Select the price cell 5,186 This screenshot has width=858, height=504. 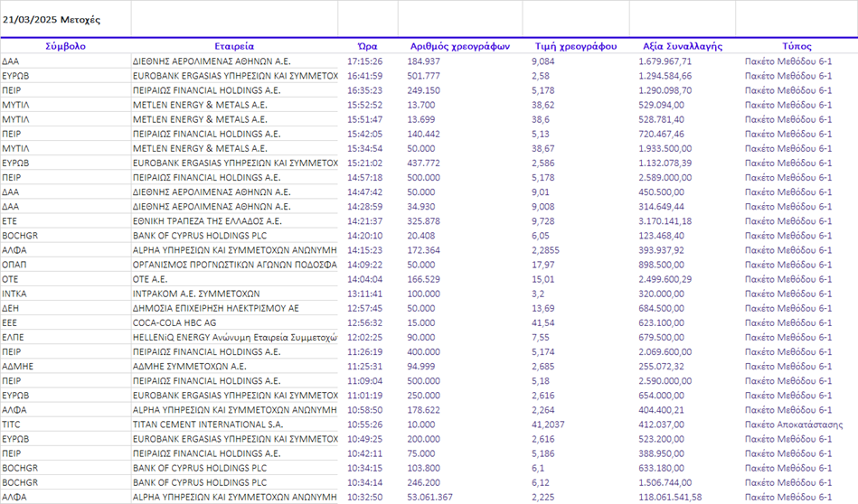pyautogui.click(x=542, y=453)
